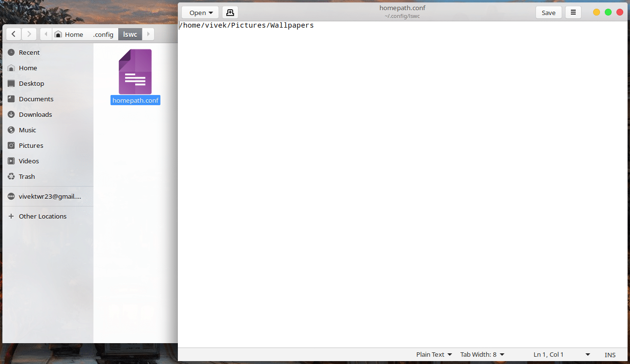Go back with file manager back arrow
The height and width of the screenshot is (364, 630).
(x=14, y=34)
